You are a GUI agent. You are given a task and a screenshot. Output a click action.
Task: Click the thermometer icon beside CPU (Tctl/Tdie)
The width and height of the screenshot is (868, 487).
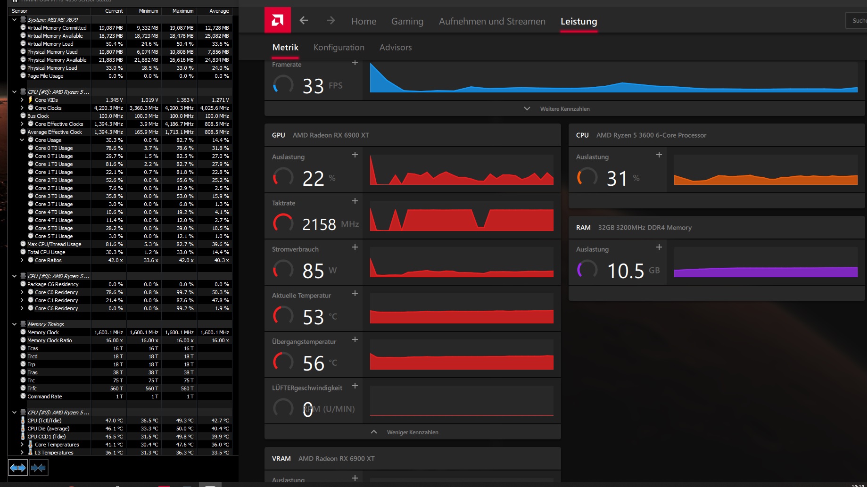pos(23,421)
